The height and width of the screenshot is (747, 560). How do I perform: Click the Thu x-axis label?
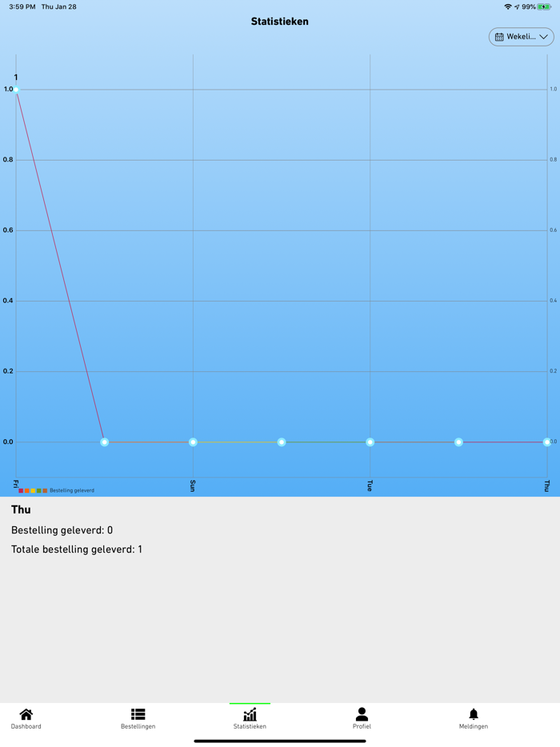coord(546,486)
